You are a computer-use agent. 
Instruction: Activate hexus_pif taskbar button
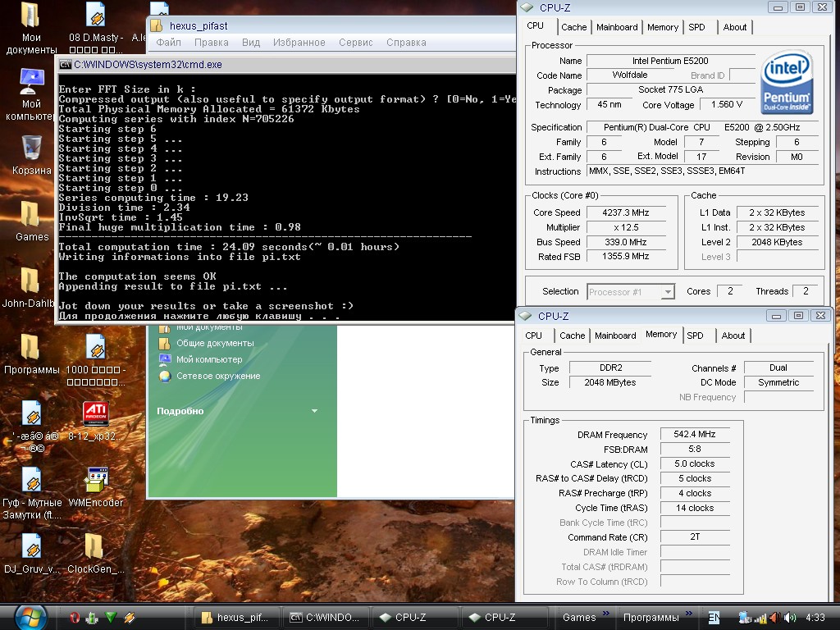[x=235, y=617]
